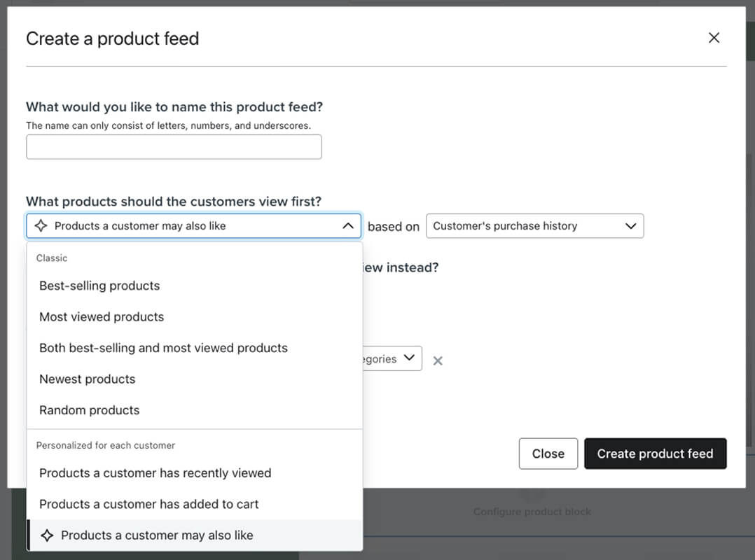
Task: Click the sparkle icon beside the selected dropdown option
Action: click(x=47, y=535)
